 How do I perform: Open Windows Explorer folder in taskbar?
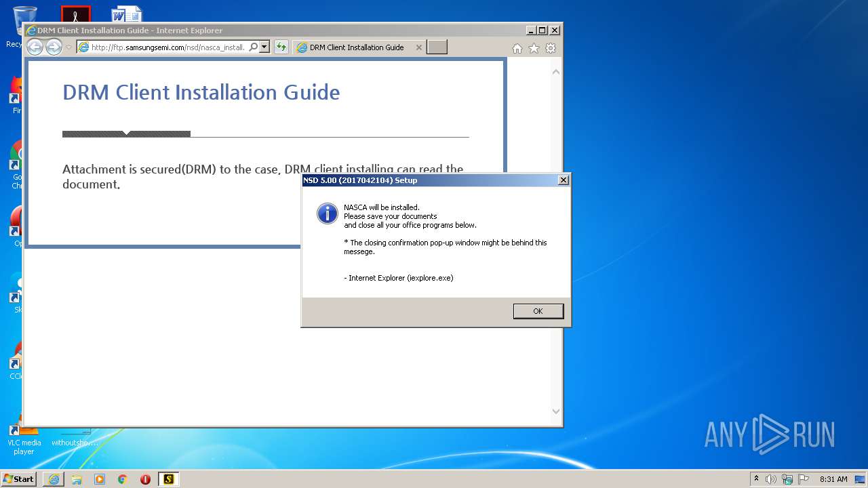(x=77, y=479)
